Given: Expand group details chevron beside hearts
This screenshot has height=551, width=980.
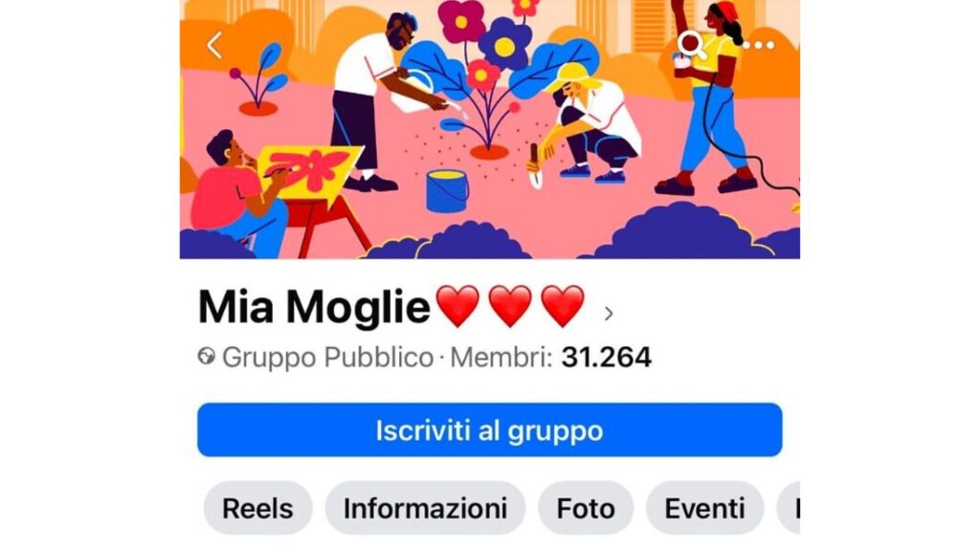Looking at the screenshot, I should coord(609,314).
